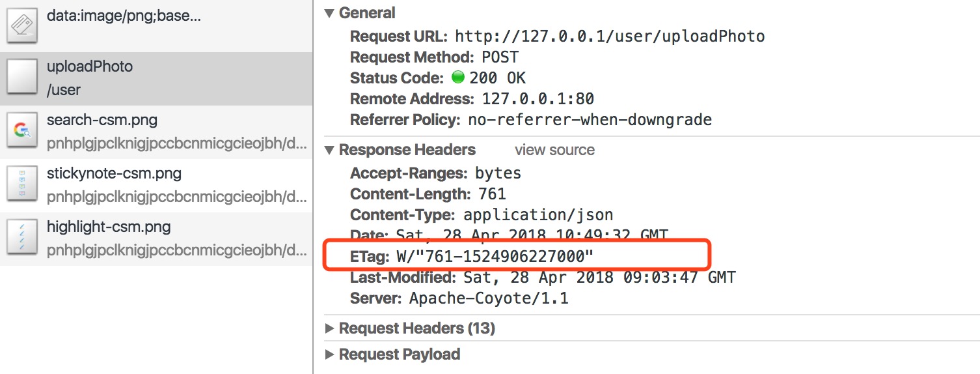Select the search-csm.png request name
Screen dimensions: 980x374
(102, 121)
